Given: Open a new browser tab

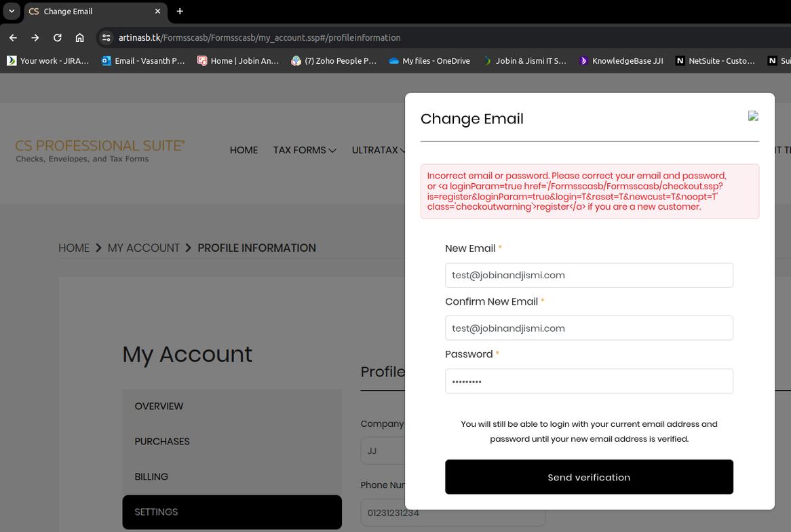Looking at the screenshot, I should 180,12.
